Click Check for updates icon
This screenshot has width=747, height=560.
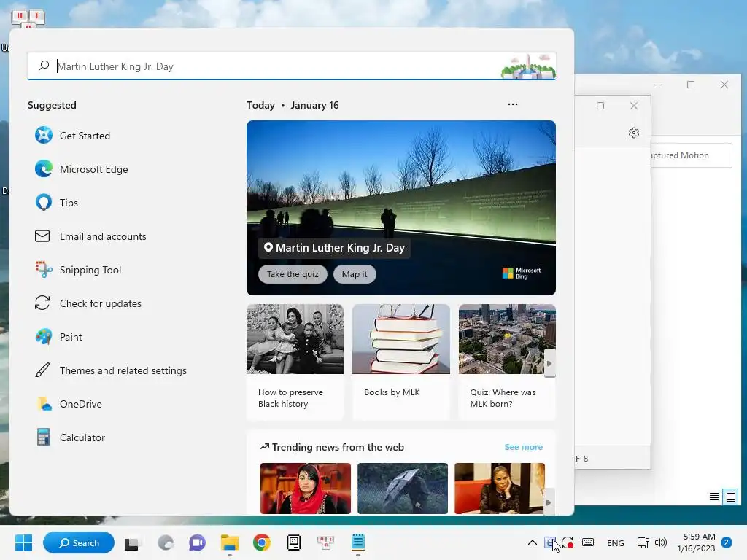click(x=42, y=303)
